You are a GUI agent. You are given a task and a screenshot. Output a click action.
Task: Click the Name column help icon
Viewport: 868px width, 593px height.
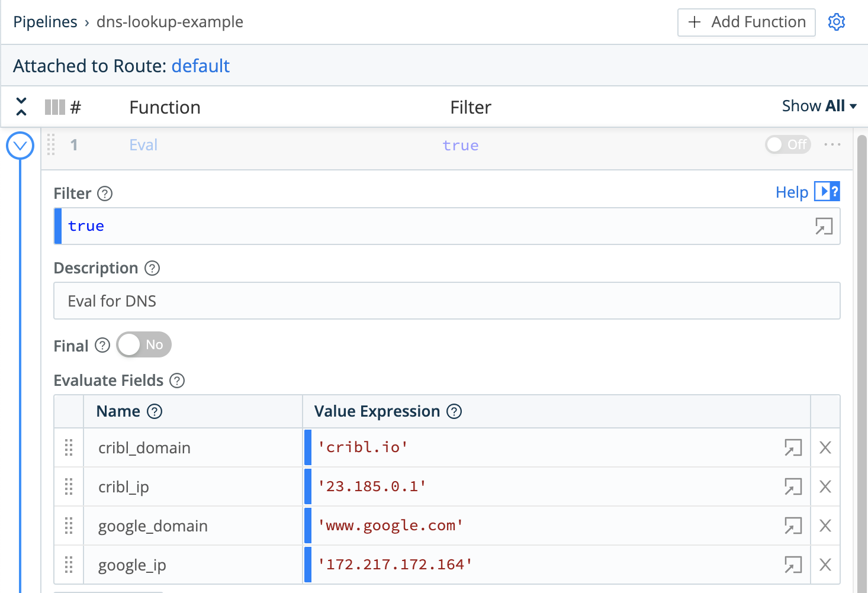(154, 411)
